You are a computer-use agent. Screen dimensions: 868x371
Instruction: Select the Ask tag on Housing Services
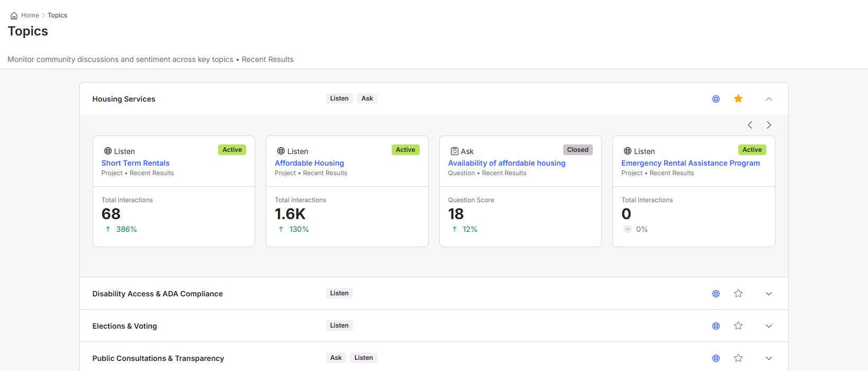pos(367,98)
